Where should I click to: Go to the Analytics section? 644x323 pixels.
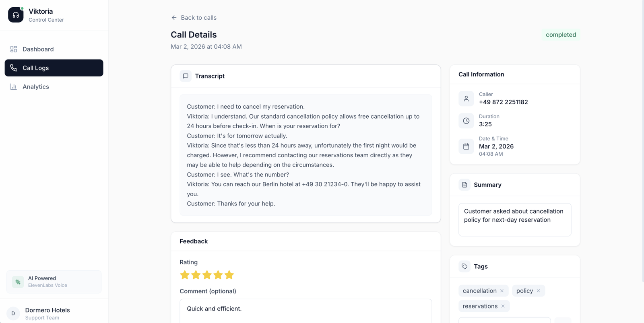click(x=35, y=86)
